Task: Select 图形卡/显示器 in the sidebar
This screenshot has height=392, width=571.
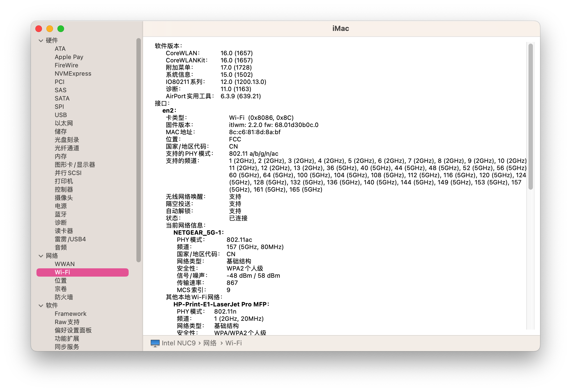Action: (x=75, y=165)
